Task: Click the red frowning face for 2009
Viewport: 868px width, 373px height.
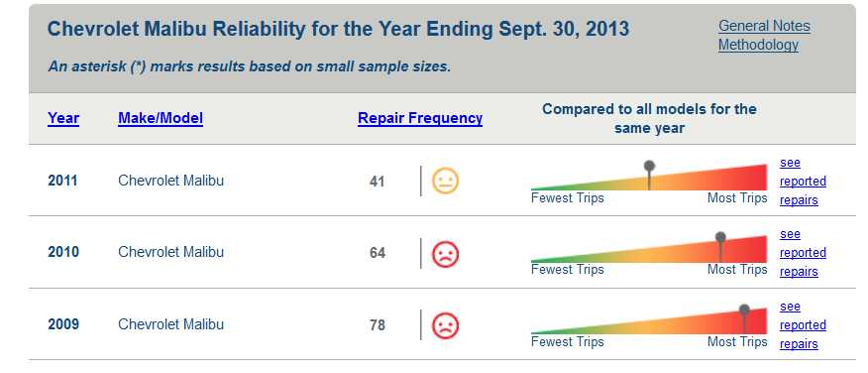Action: [x=445, y=324]
